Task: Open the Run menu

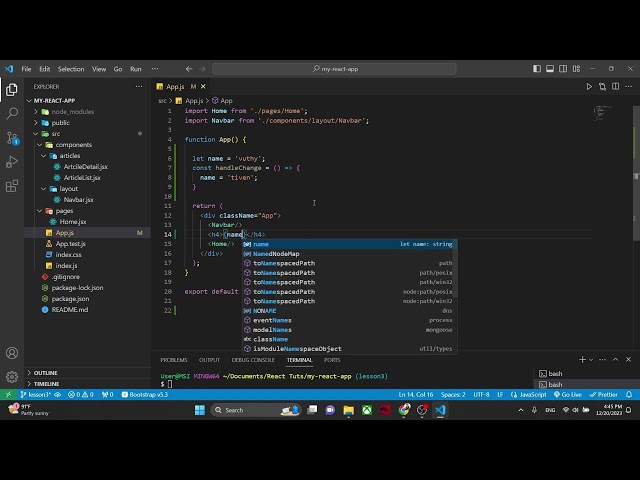Action: pyautogui.click(x=136, y=69)
